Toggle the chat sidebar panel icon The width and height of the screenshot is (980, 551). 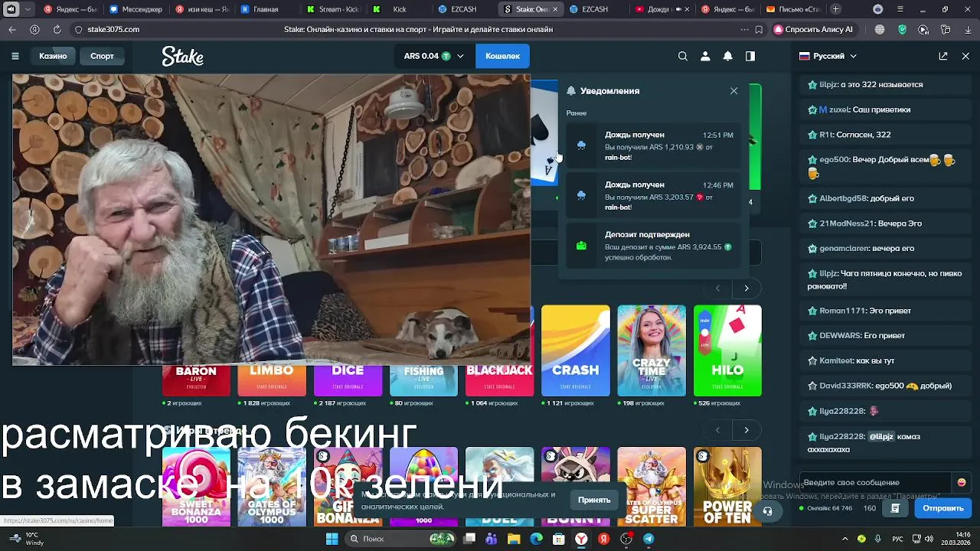click(750, 56)
